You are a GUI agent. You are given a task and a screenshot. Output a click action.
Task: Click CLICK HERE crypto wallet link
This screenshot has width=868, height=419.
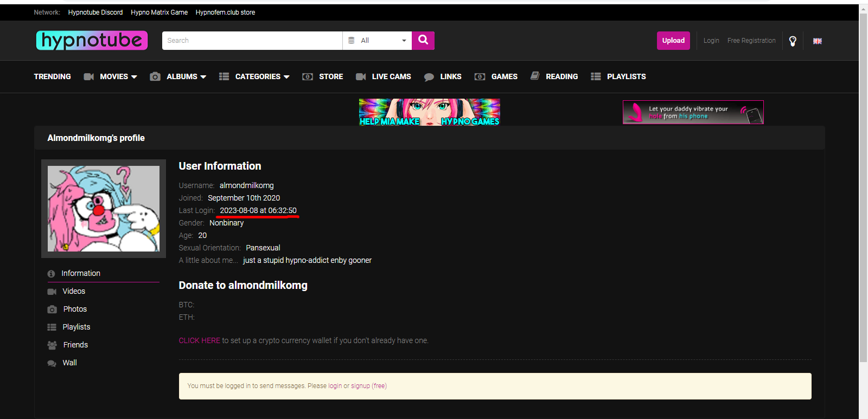(x=200, y=341)
